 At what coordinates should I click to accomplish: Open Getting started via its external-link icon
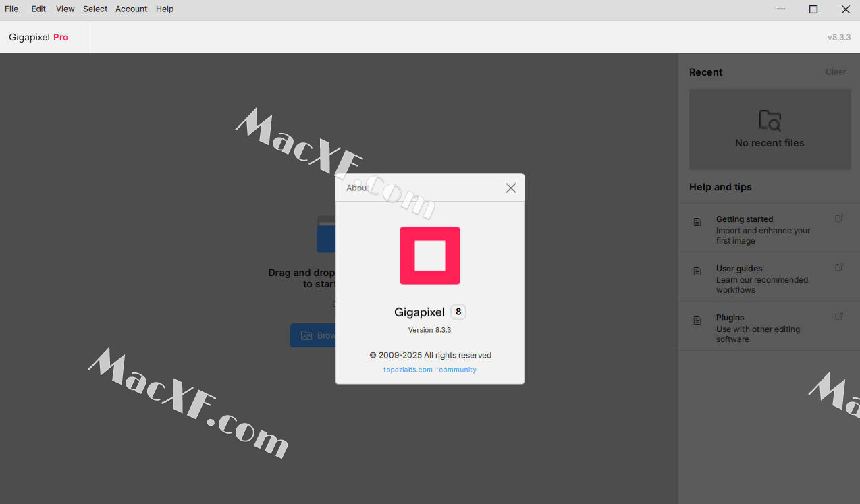839,218
